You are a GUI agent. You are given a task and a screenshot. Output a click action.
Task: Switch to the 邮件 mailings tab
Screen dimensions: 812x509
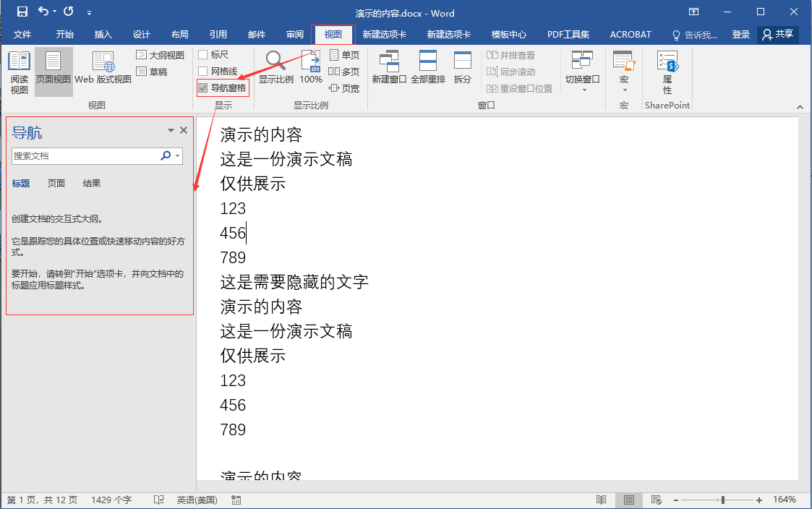(x=257, y=34)
